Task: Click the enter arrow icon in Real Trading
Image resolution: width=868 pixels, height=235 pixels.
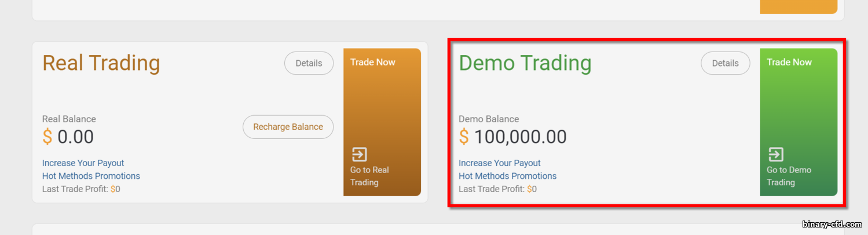Action: click(x=359, y=155)
